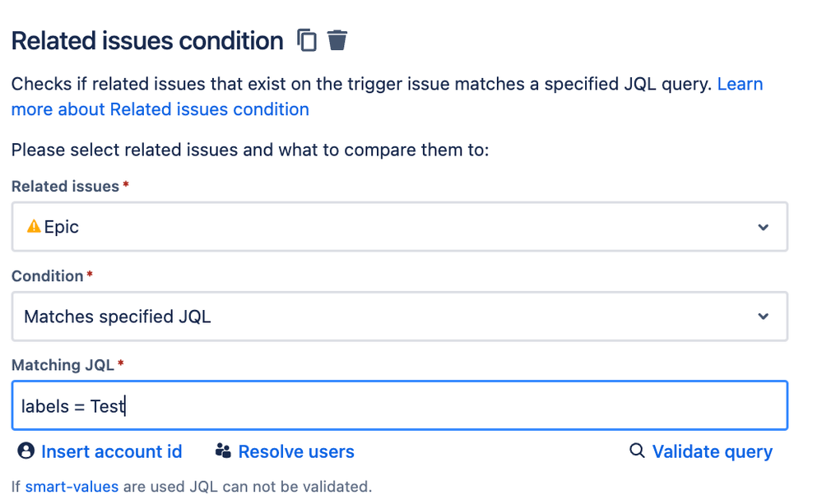Expand the chevron on the Epic field
This screenshot has width=822, height=504.
pos(764,227)
